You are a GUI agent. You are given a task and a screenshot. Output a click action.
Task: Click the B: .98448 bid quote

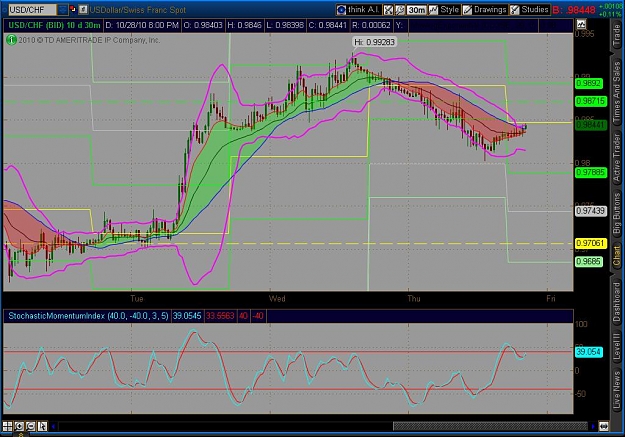[574, 10]
